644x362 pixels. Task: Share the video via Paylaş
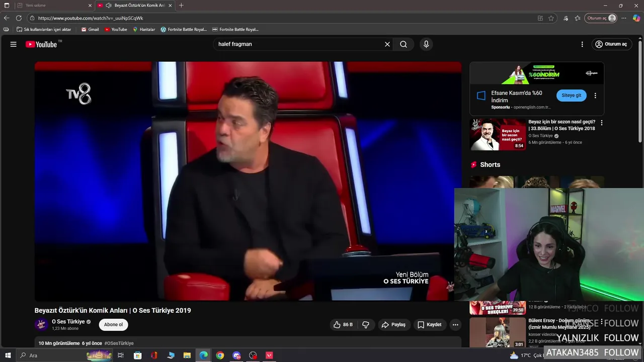coord(393,325)
